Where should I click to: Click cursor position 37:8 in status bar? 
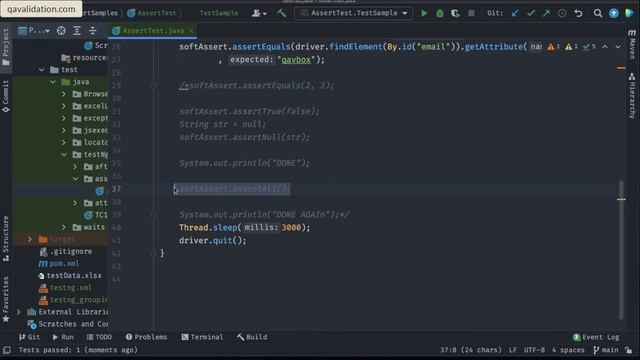coord(471,350)
